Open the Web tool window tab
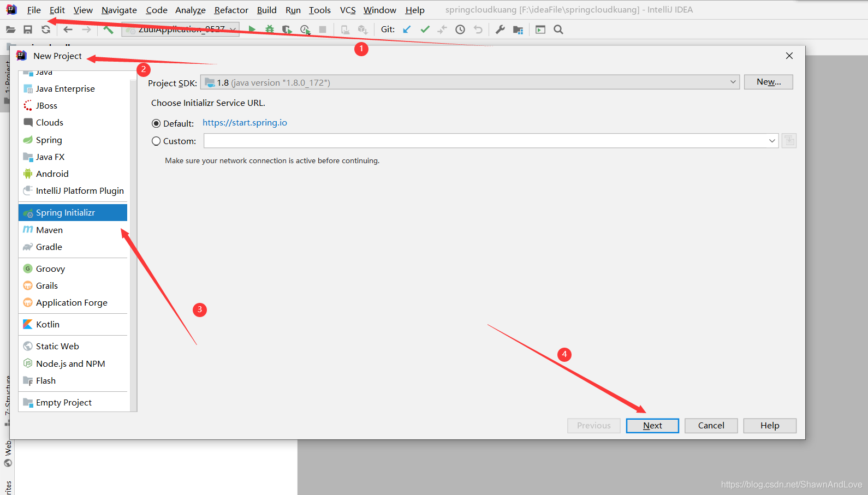868x495 pixels. [8, 454]
